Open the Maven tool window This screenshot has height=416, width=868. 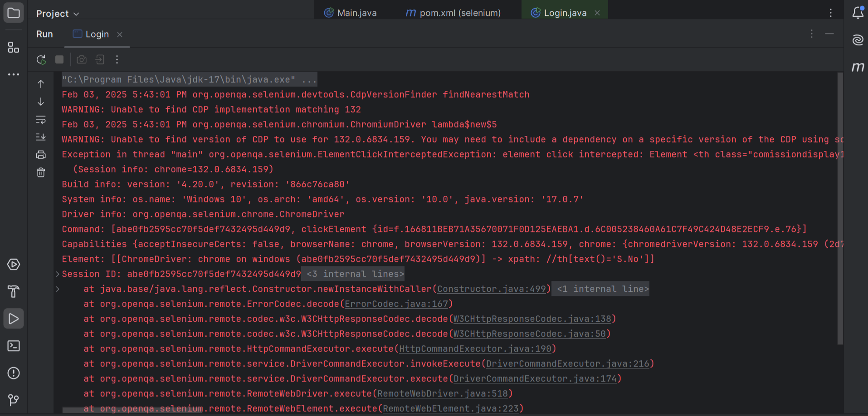point(858,67)
